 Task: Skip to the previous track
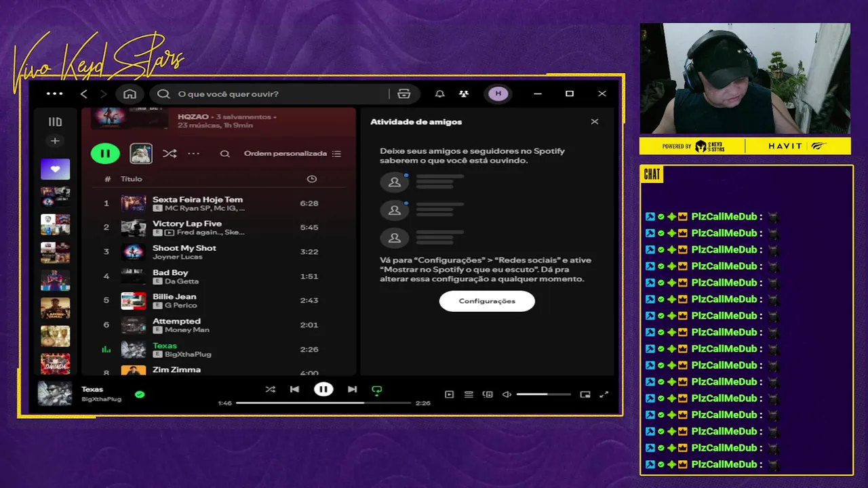pyautogui.click(x=294, y=389)
